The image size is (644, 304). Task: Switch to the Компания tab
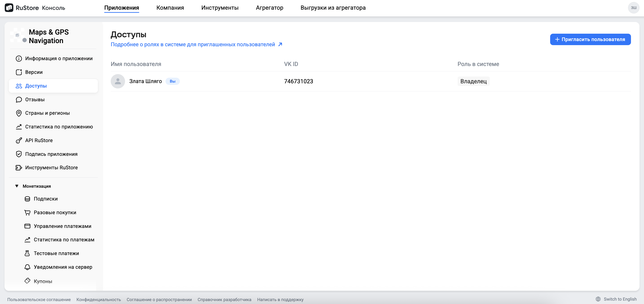(170, 8)
